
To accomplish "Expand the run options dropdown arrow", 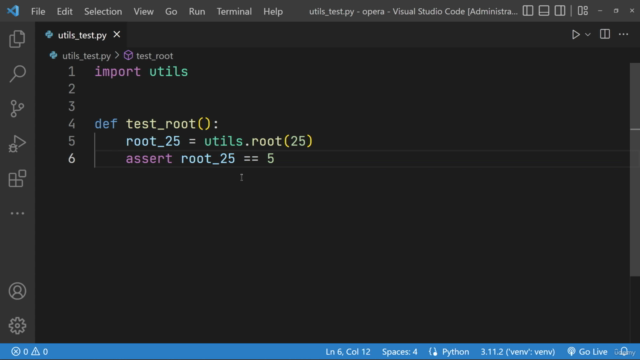I will 588,35.
